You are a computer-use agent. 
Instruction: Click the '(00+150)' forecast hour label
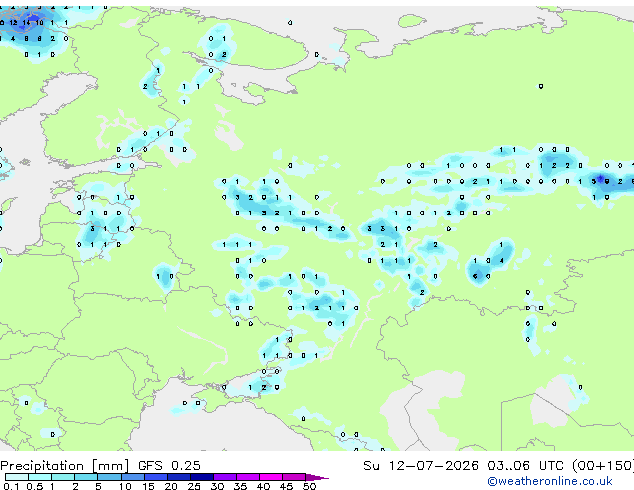(603, 465)
